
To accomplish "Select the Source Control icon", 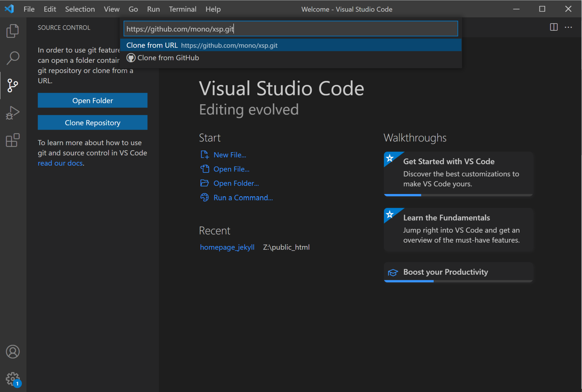I will [x=13, y=86].
